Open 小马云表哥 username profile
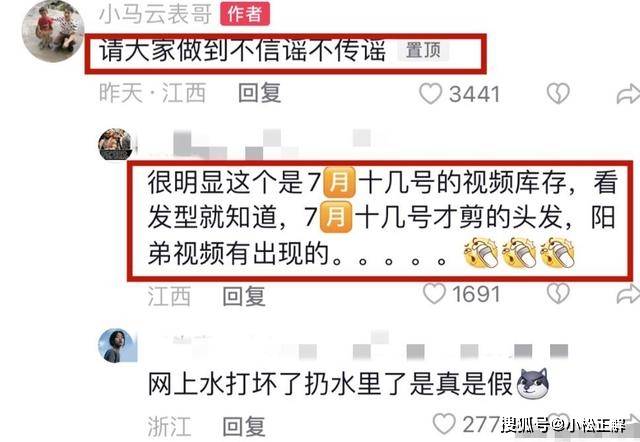640x442 pixels. click(x=156, y=13)
